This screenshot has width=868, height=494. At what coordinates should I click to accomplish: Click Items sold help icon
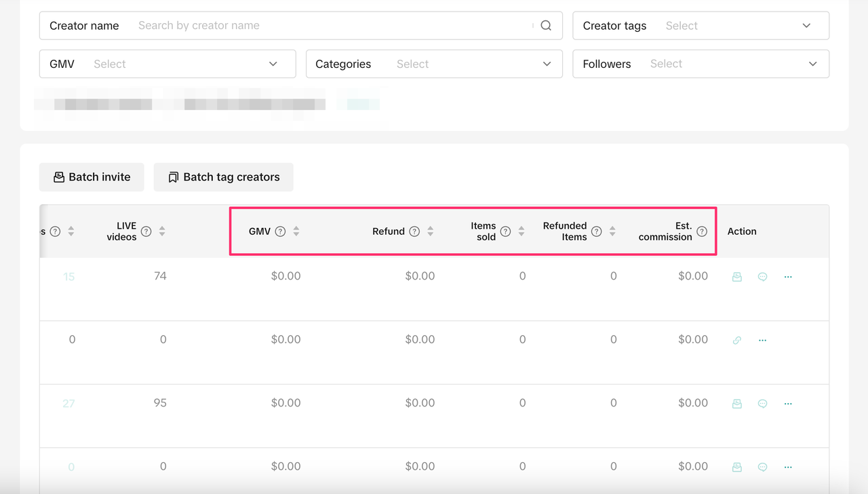pyautogui.click(x=505, y=231)
